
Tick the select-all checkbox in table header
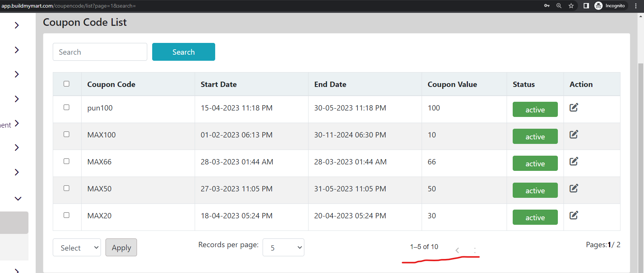pos(66,84)
